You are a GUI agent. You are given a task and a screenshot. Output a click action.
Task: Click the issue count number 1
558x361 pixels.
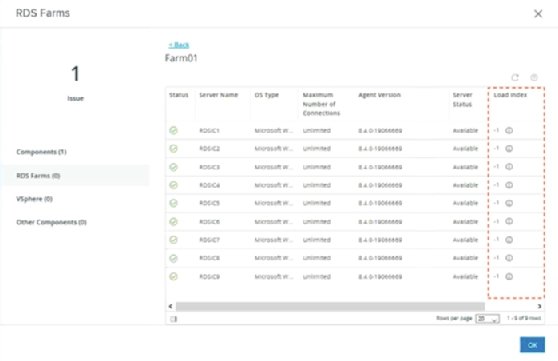point(75,74)
